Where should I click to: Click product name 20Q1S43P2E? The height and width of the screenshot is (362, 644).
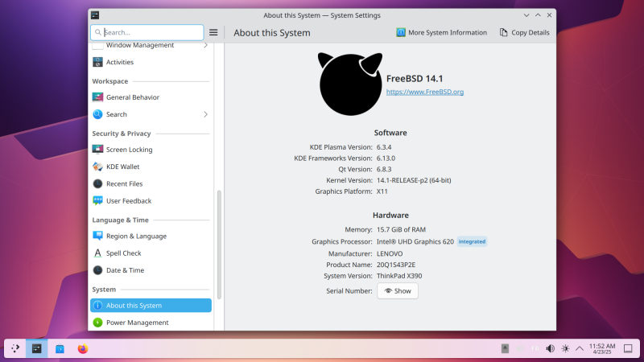pos(396,265)
